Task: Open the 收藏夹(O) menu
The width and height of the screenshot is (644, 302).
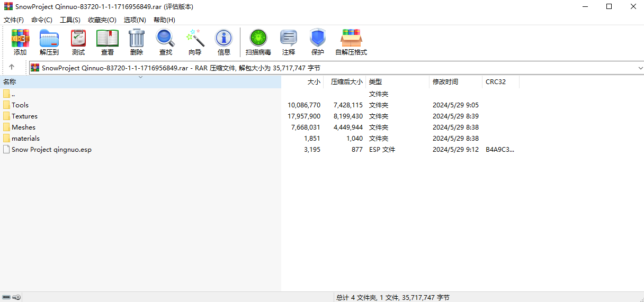Action: [102, 20]
